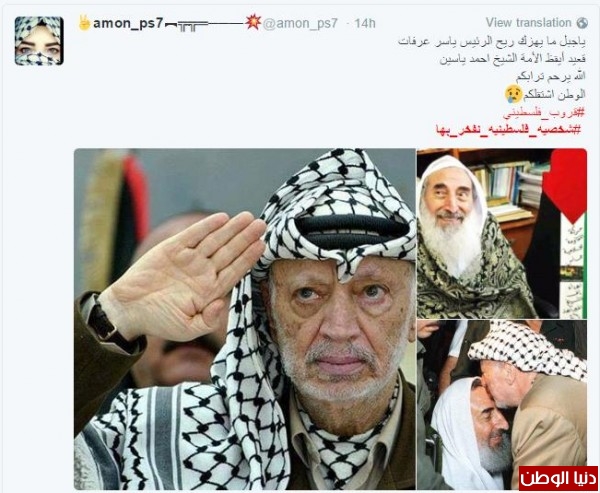Click the red explosion emoji after username
Screen dimensions: 600x493
pyautogui.click(x=253, y=23)
